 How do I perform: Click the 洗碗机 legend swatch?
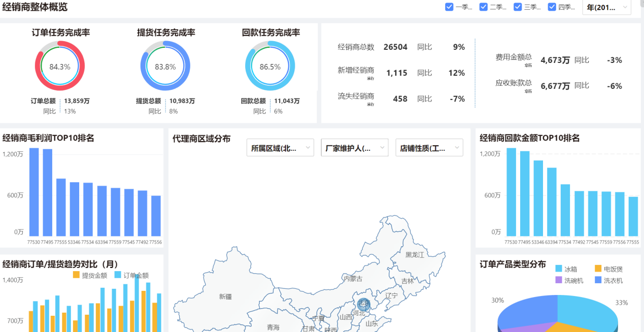click(559, 280)
